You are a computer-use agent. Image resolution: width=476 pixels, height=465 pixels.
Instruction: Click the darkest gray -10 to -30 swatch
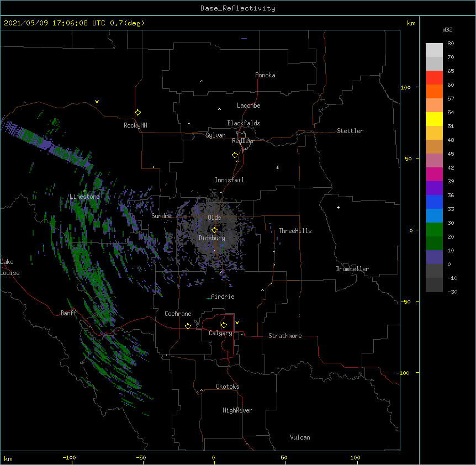point(434,285)
